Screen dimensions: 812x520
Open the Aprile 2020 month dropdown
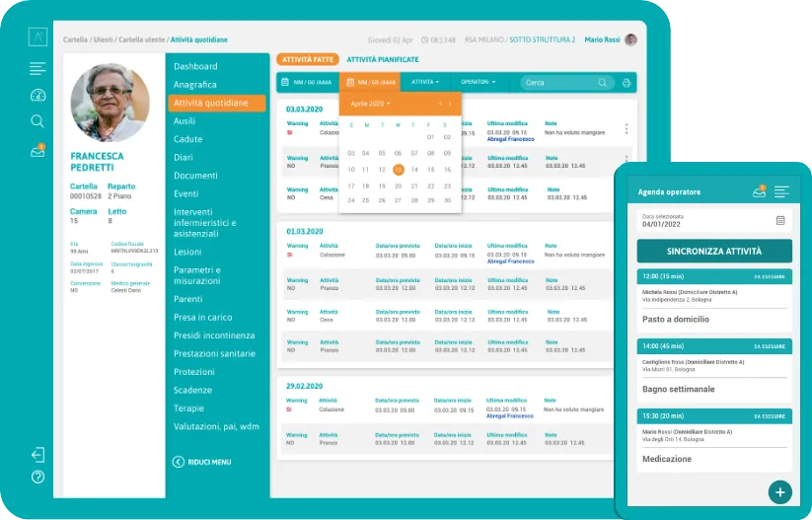click(370, 104)
